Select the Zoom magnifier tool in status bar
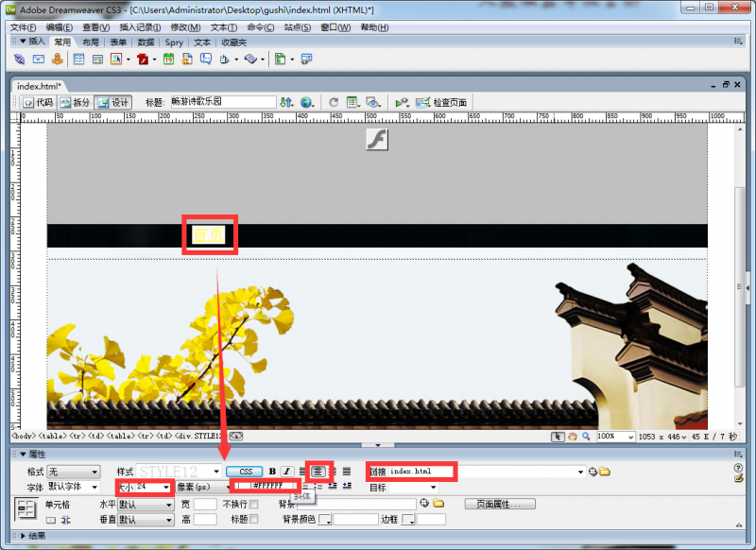This screenshot has width=756, height=550. [586, 437]
